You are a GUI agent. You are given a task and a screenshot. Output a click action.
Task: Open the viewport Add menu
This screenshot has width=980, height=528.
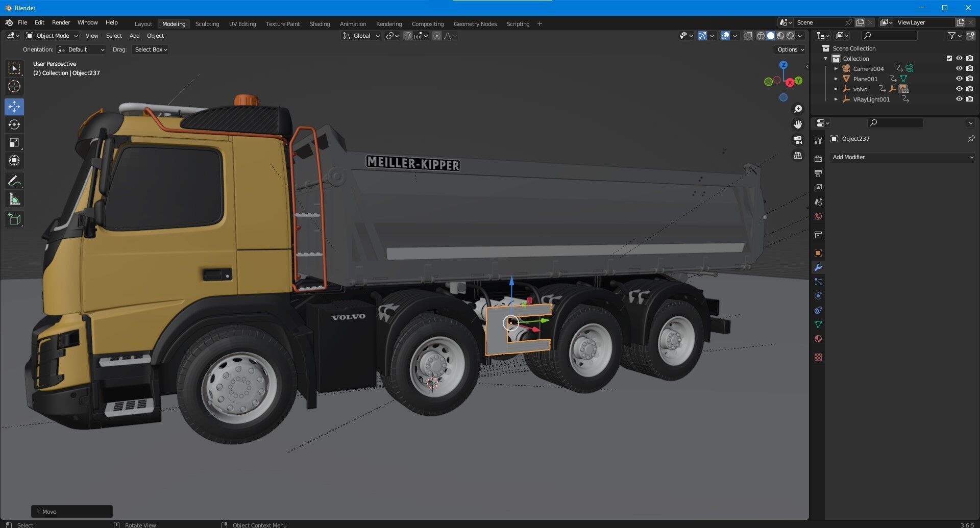(x=134, y=36)
